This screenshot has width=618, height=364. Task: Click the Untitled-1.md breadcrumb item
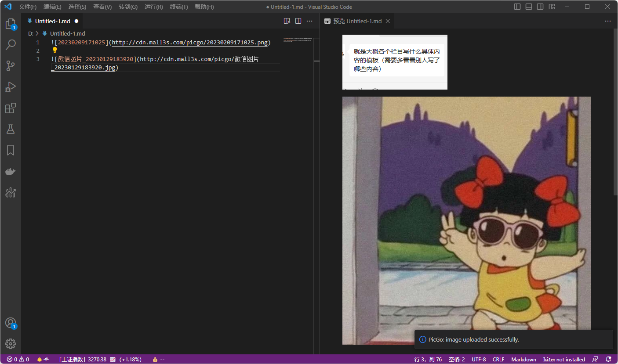pyautogui.click(x=67, y=33)
